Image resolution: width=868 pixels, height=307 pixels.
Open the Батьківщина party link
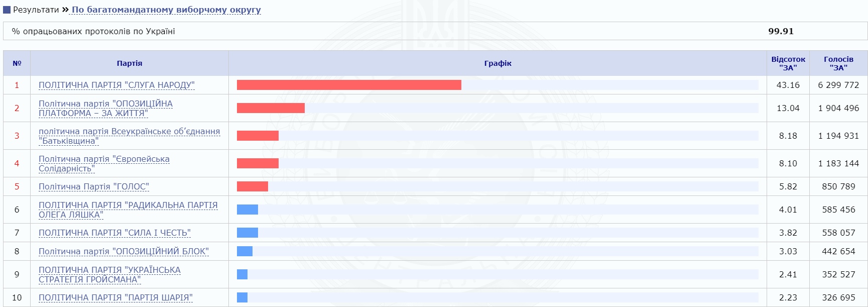click(x=129, y=136)
